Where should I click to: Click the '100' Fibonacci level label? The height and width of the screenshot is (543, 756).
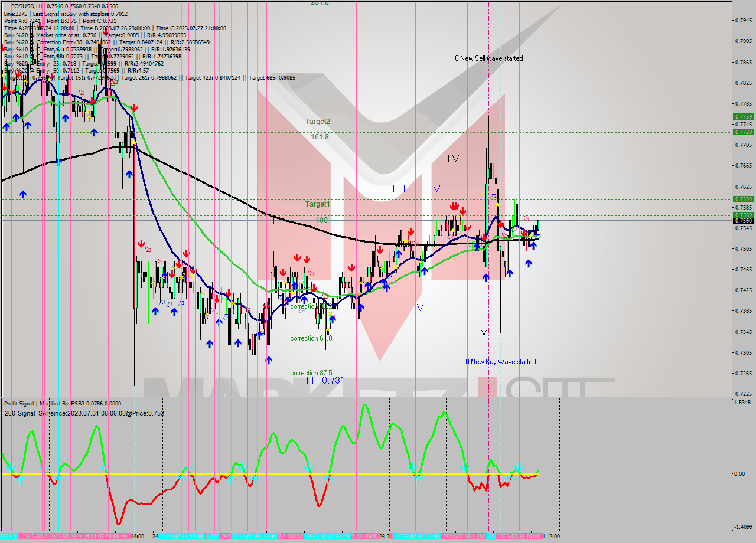pos(322,220)
